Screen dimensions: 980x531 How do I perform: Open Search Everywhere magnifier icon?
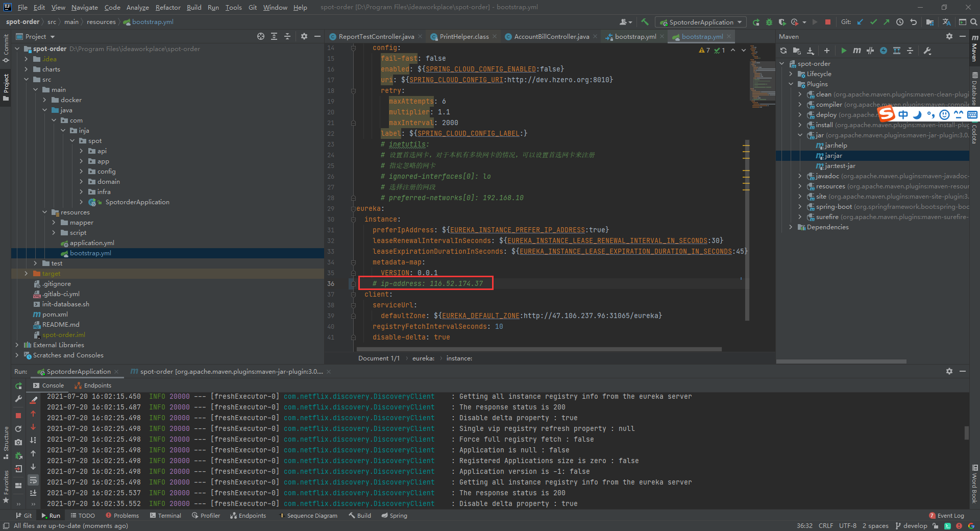974,22
